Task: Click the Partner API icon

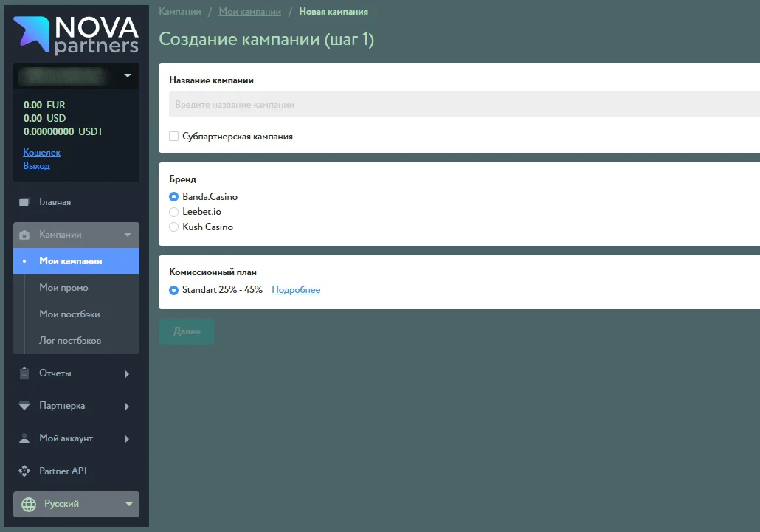Action: 24,471
